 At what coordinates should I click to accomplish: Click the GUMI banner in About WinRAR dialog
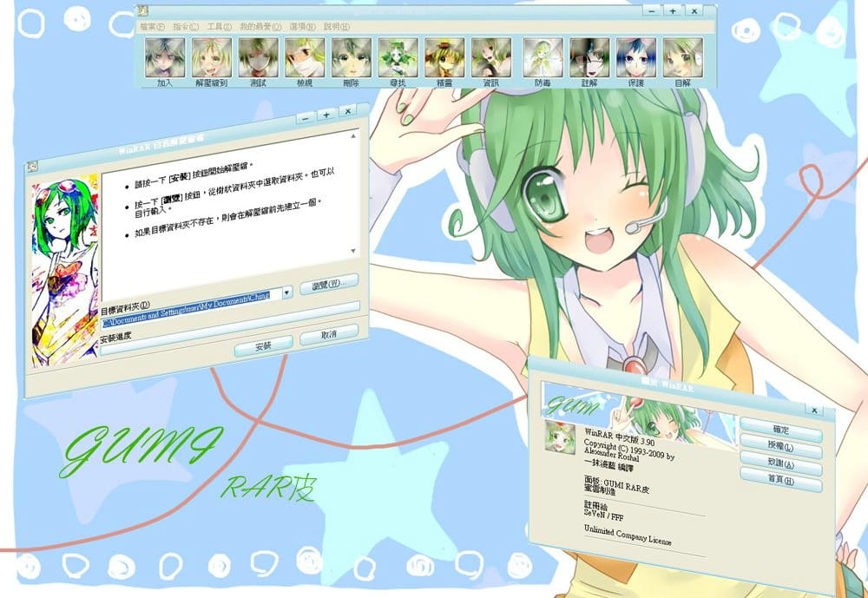(x=639, y=417)
